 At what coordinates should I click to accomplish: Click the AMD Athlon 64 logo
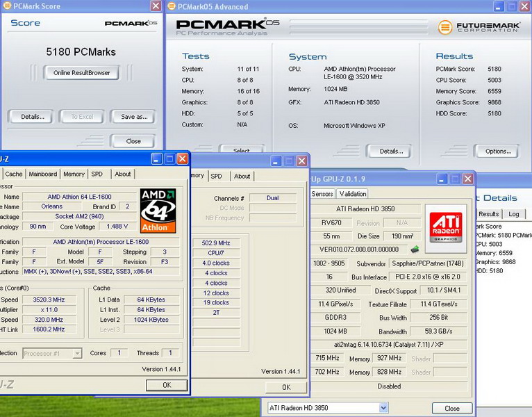[158, 211]
